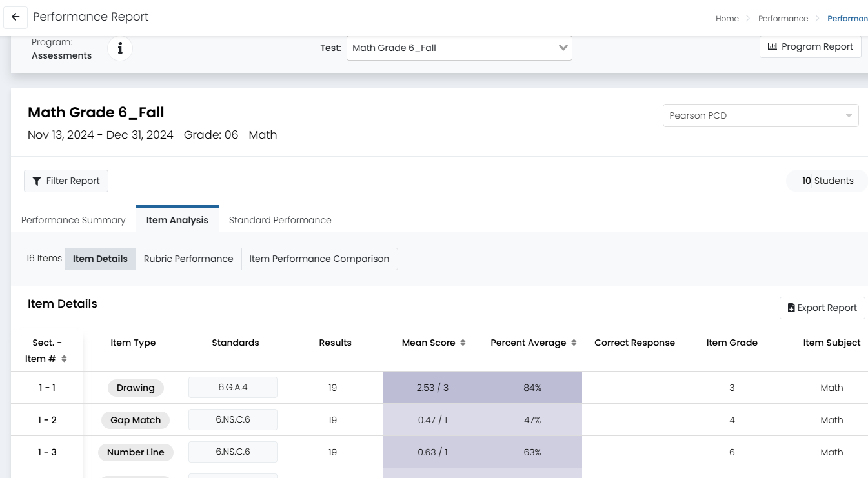Select the Item Analysis tab

click(x=177, y=220)
